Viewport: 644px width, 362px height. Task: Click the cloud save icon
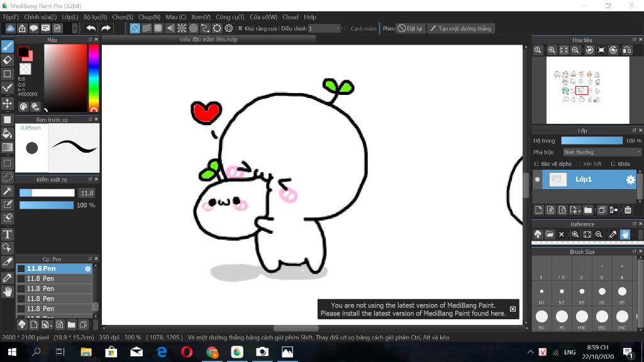pyautogui.click(x=10, y=28)
